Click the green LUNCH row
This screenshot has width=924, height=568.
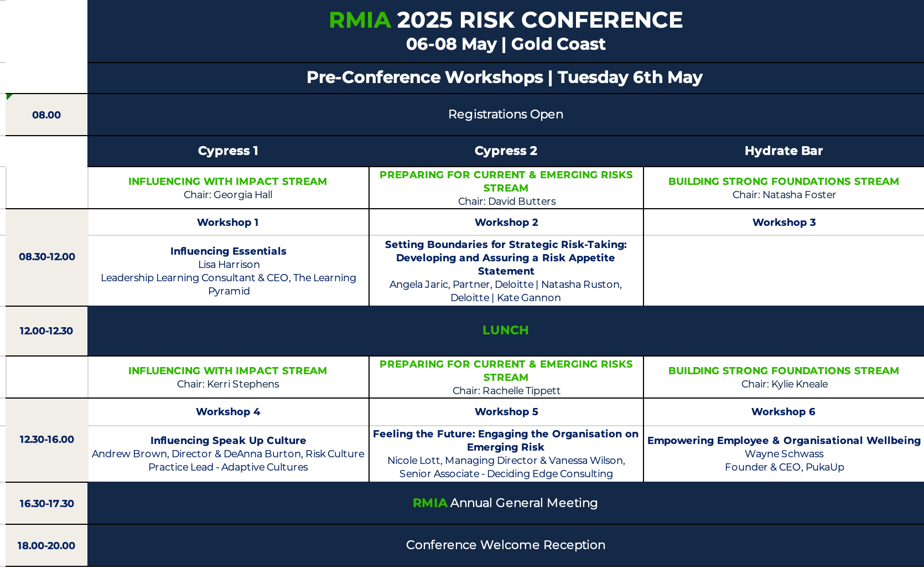pyautogui.click(x=506, y=331)
